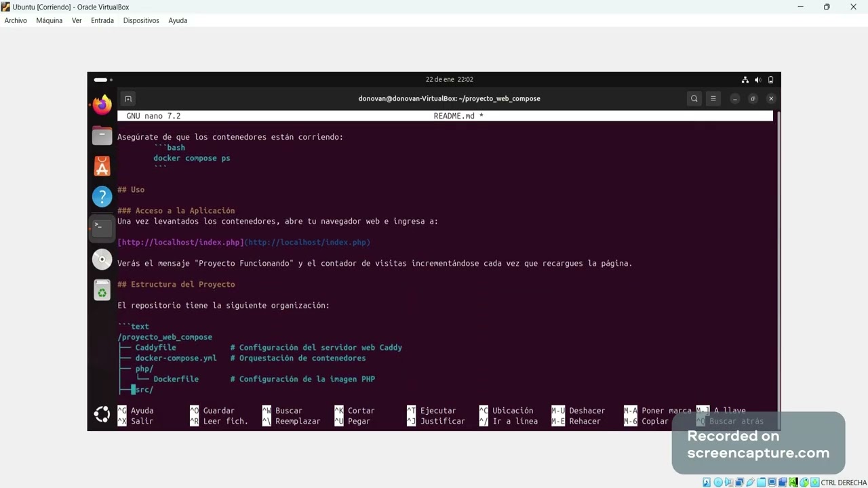The height and width of the screenshot is (488, 868).
Task: Click the VirtualBox display status icon
Action: (772, 483)
